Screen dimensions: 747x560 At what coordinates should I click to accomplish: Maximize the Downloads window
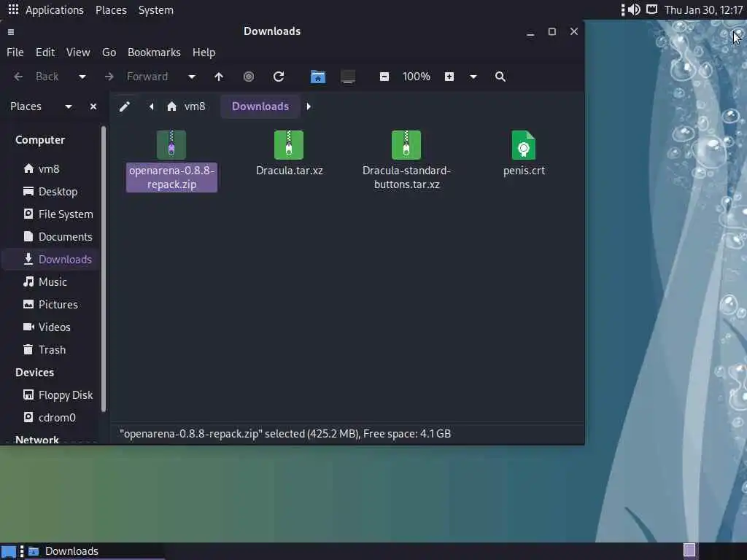tap(552, 32)
